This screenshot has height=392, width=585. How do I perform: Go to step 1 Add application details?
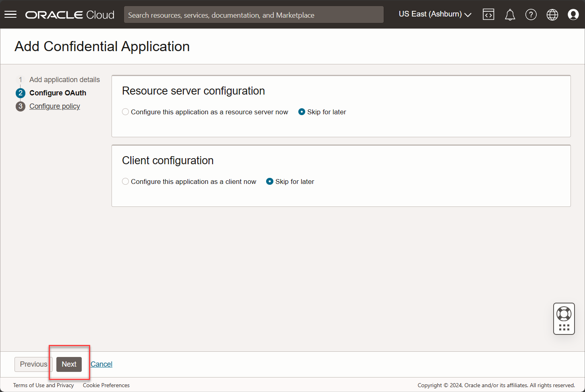64,79
